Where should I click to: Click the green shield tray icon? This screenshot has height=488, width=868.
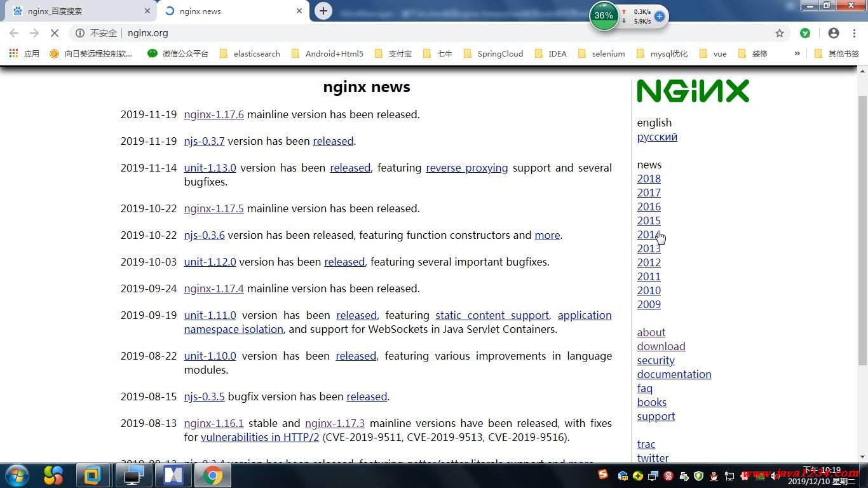pos(698,475)
